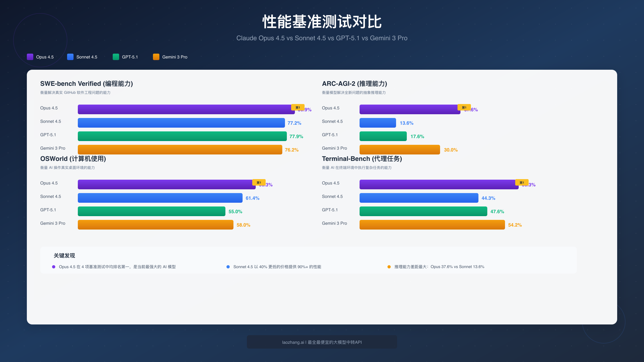Open the SWE-bench Verified section header
644x362 pixels.
click(87, 84)
